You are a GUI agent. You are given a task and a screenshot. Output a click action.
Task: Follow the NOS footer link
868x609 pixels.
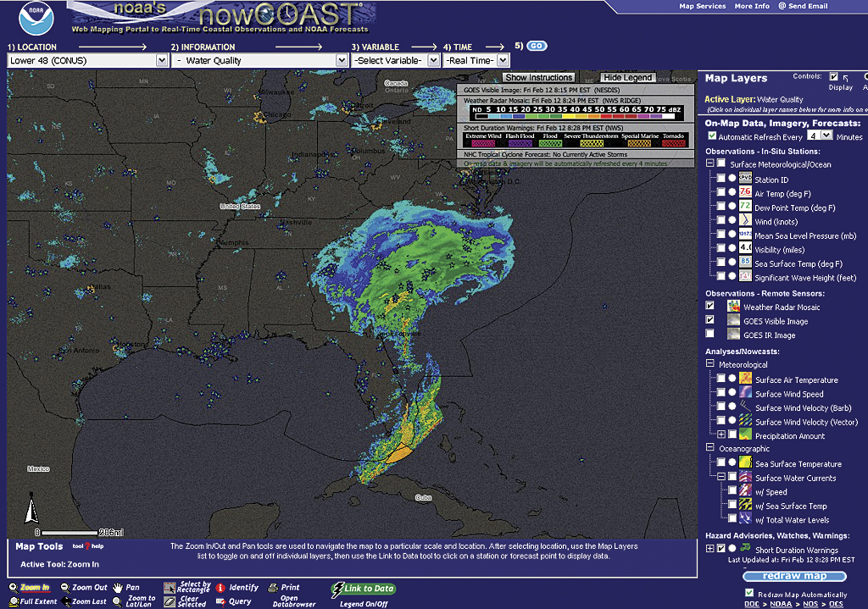pos(810,604)
